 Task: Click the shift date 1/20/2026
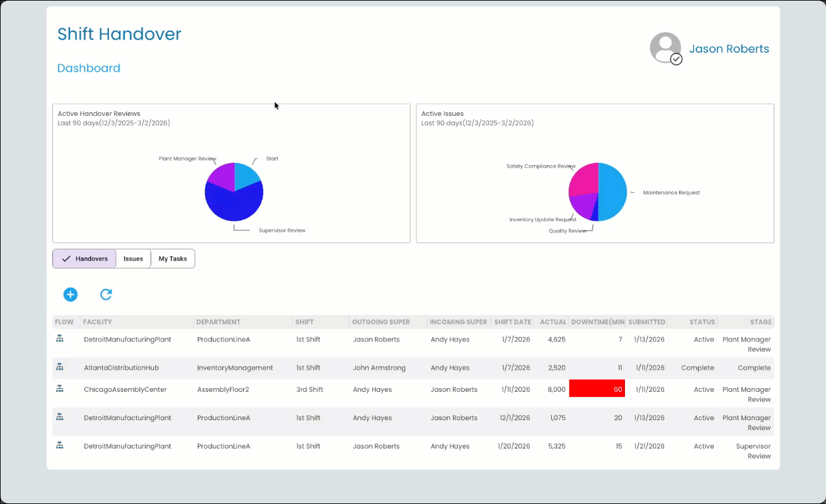click(x=514, y=447)
